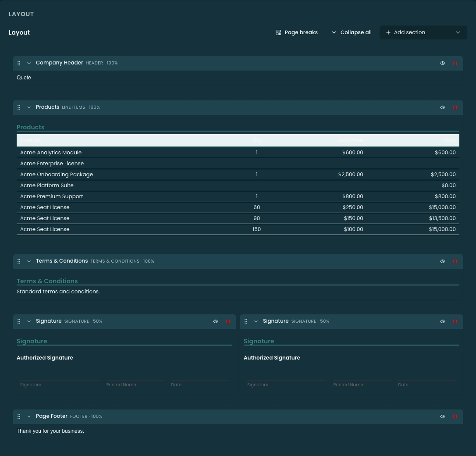476x456 pixels.
Task: Grab the Company Header drag handle
Action: coord(19,63)
